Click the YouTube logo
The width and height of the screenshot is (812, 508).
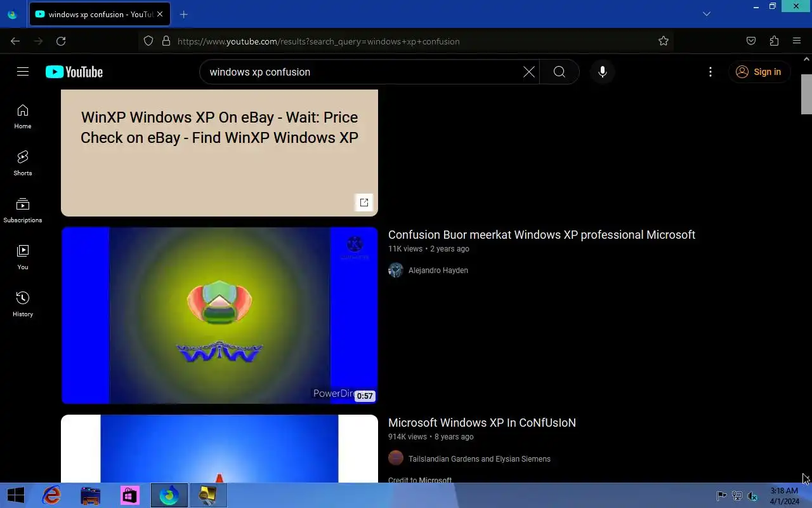(74, 72)
